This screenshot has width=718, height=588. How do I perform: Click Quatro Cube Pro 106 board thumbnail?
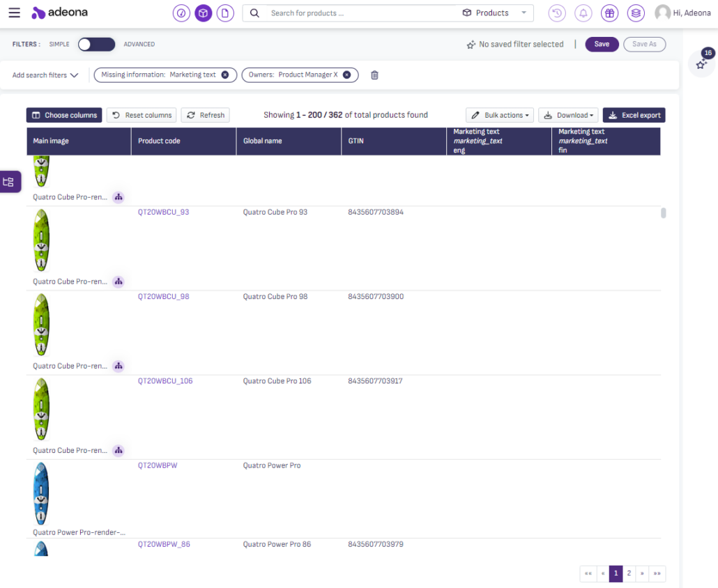click(41, 409)
